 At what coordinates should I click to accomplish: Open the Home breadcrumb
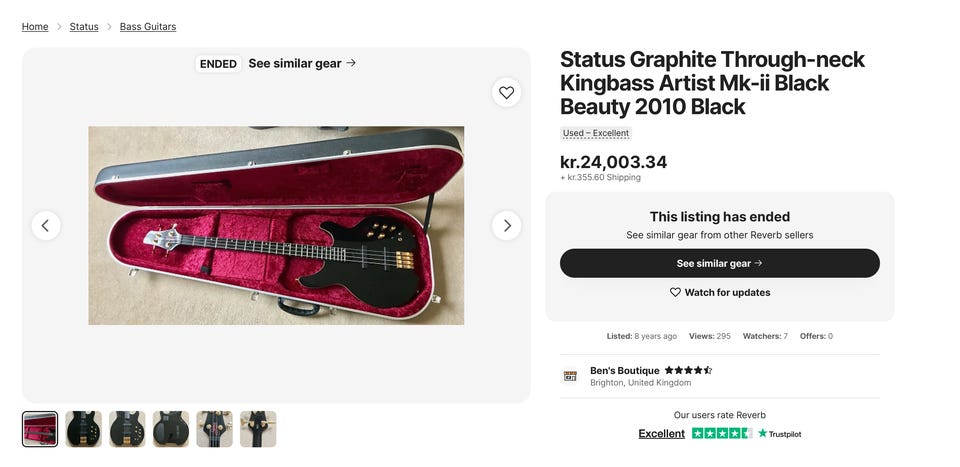tap(35, 26)
